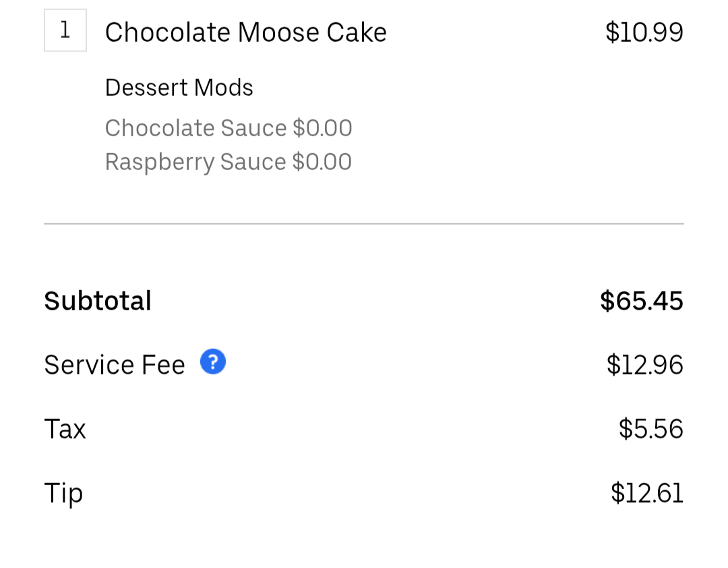Click the $65.45 subtotal amount

click(641, 301)
